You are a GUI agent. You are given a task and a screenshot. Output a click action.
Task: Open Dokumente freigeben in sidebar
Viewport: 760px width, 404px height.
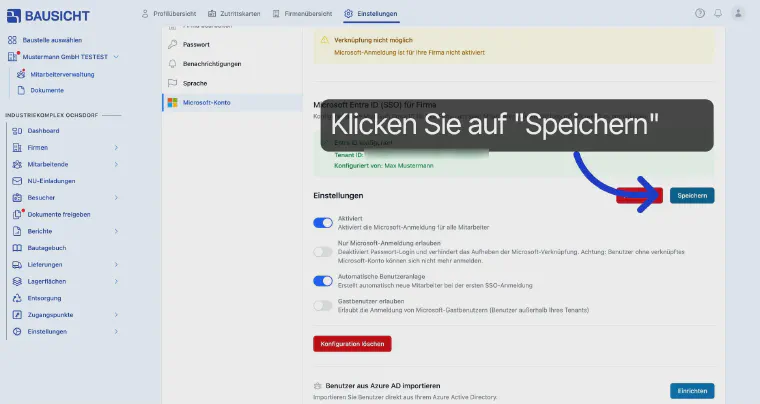coord(59,215)
